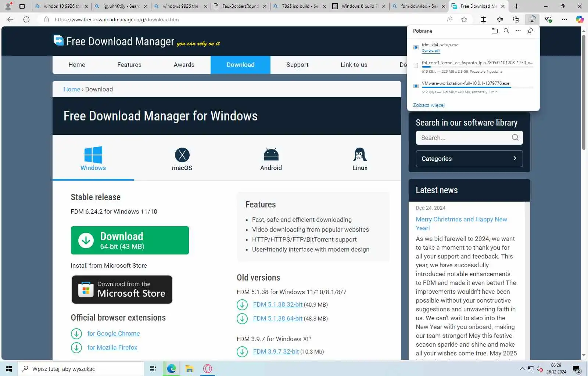Search downloads in the Pobrane panel
Image resolution: width=588 pixels, height=376 pixels.
point(506,31)
